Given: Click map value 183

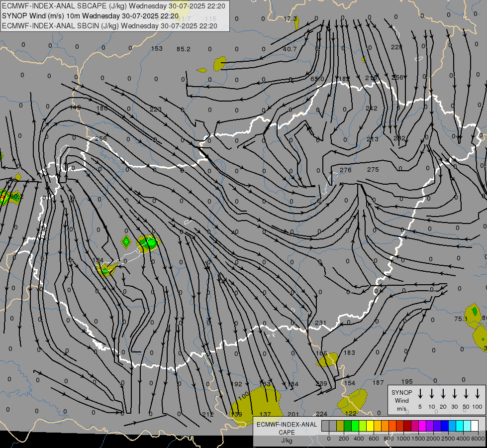Looking at the screenshot, I should coord(349,352).
